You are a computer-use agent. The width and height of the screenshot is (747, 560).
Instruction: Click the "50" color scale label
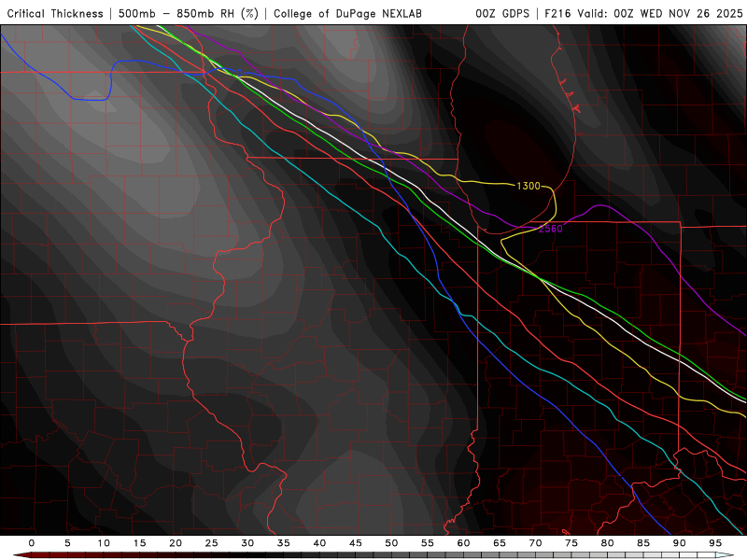coord(391,543)
